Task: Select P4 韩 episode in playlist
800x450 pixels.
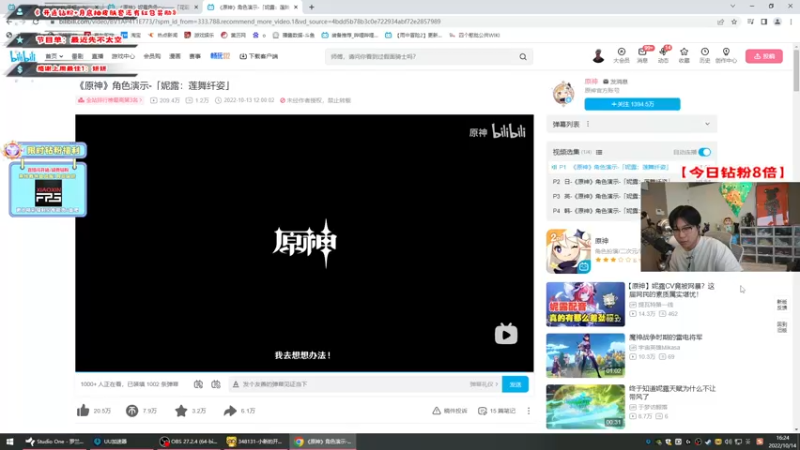Action: pos(595,211)
